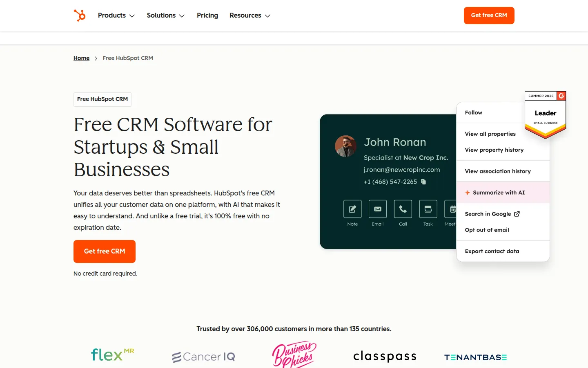Click the John Ronan contact name
The height and width of the screenshot is (368, 588).
[x=395, y=142]
